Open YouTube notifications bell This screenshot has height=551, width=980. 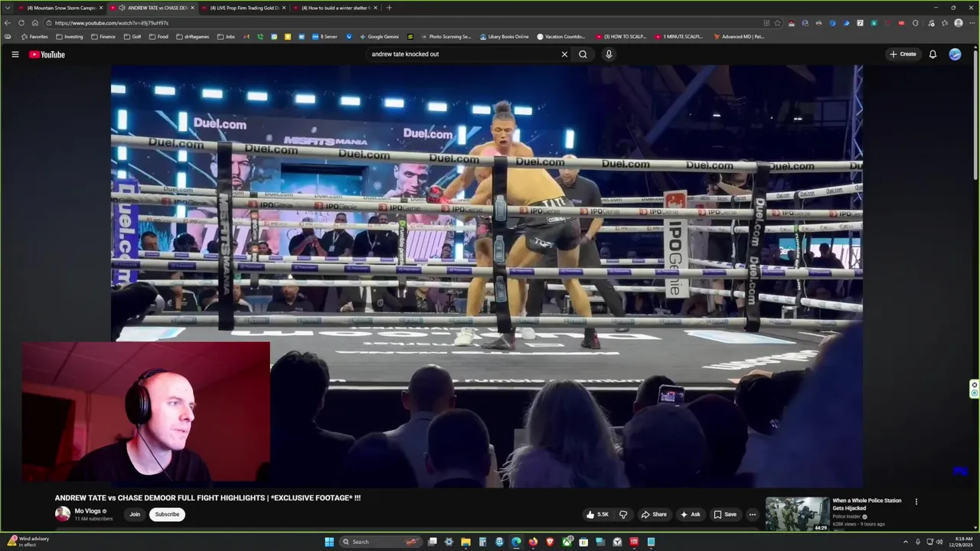point(933,54)
